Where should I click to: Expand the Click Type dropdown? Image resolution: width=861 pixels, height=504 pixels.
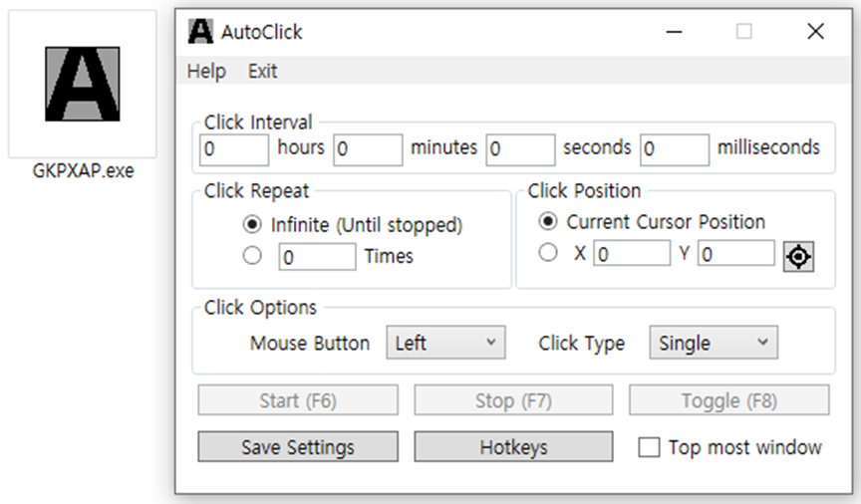click(714, 343)
